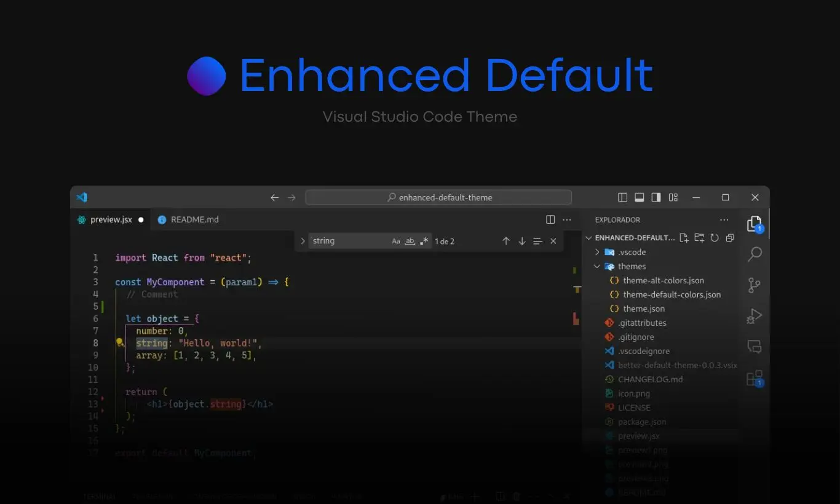
Task: Click the New File icon in Explorer
Action: point(684,237)
